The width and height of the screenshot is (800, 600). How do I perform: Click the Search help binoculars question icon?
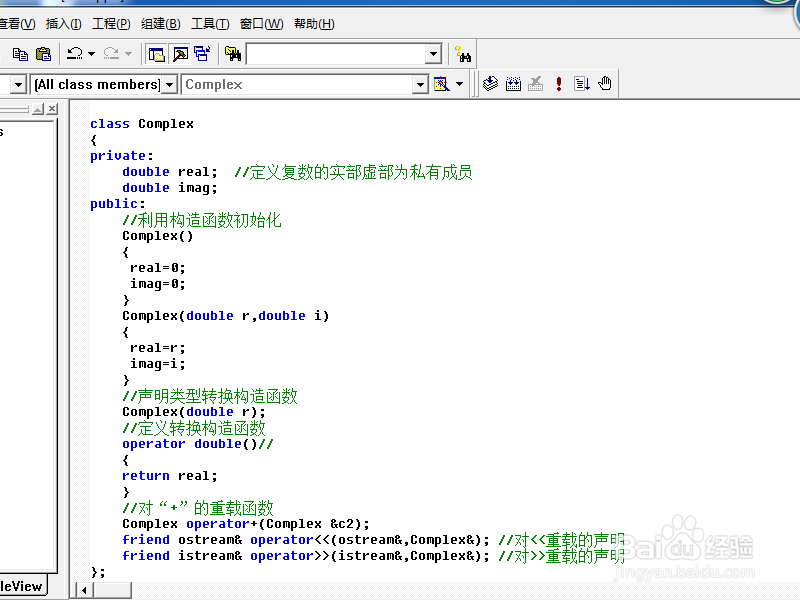(463, 54)
